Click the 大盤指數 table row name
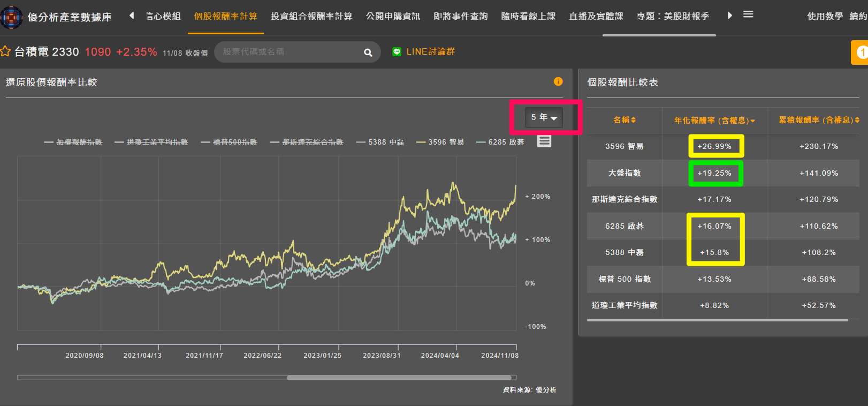The height and width of the screenshot is (406, 868). (625, 173)
